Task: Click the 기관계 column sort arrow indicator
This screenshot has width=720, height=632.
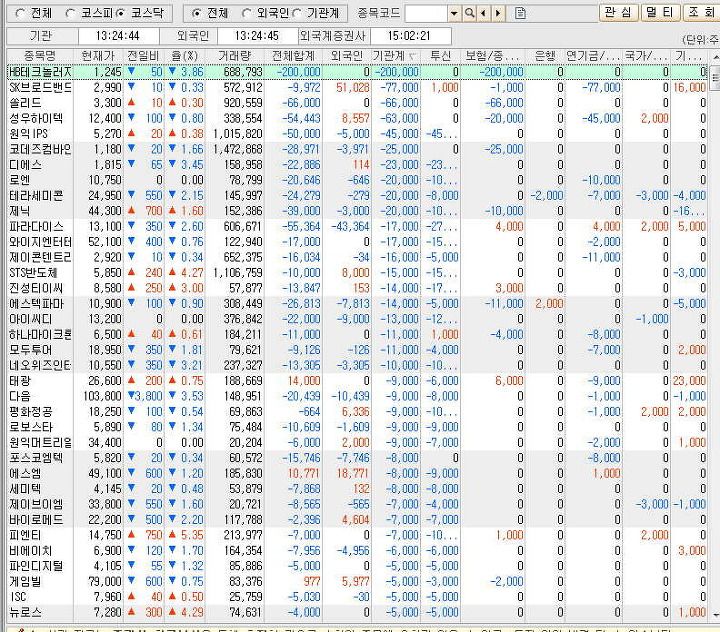Action: coord(412,56)
